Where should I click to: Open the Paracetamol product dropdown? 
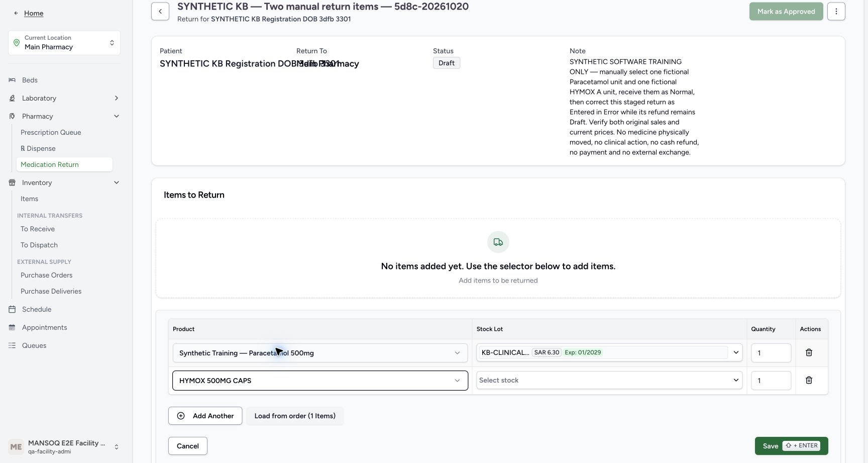click(x=320, y=353)
